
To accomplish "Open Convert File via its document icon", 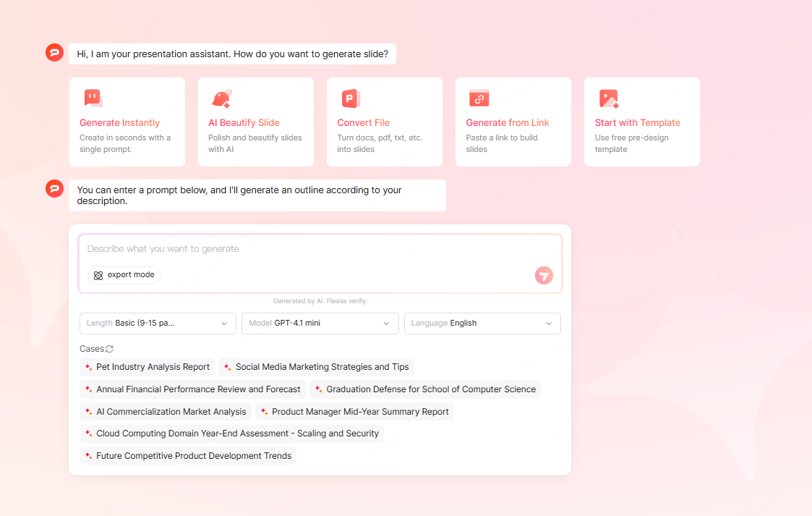I will [350, 98].
